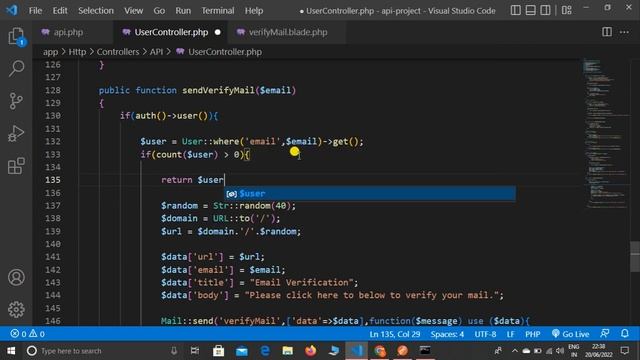Toggle panel layout icon

coord(530,10)
